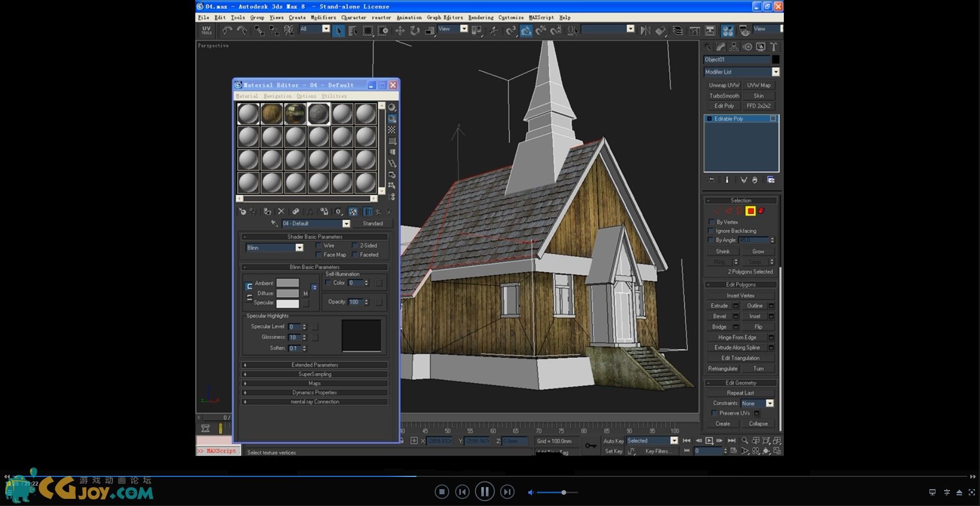The height and width of the screenshot is (506, 980).
Task: Open the Utilities hammer panel tab
Action: click(x=774, y=47)
